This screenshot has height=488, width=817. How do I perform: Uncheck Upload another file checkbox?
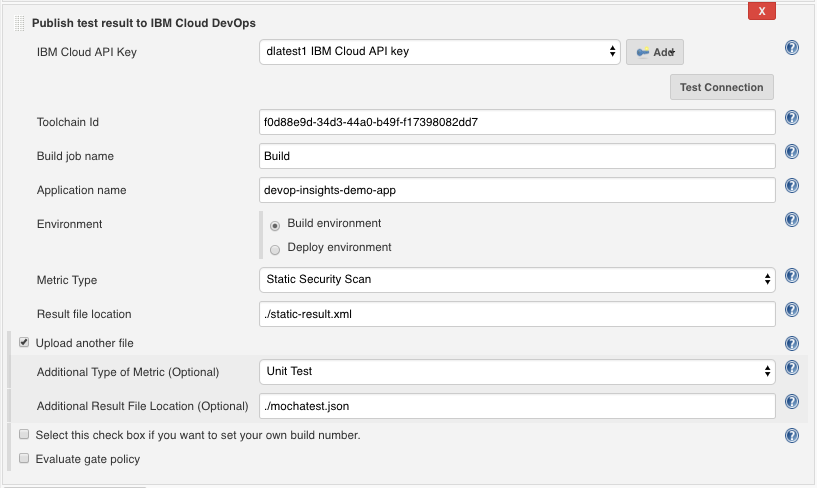[24, 342]
